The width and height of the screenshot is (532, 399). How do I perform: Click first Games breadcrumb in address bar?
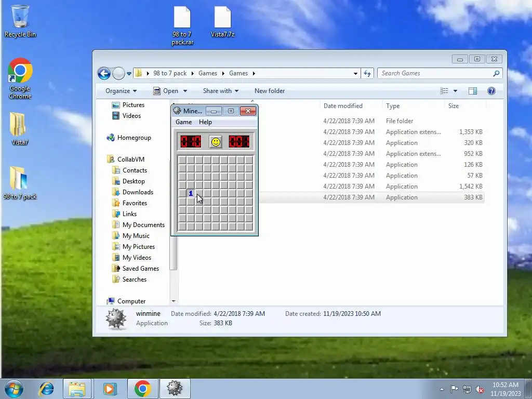[x=208, y=73]
